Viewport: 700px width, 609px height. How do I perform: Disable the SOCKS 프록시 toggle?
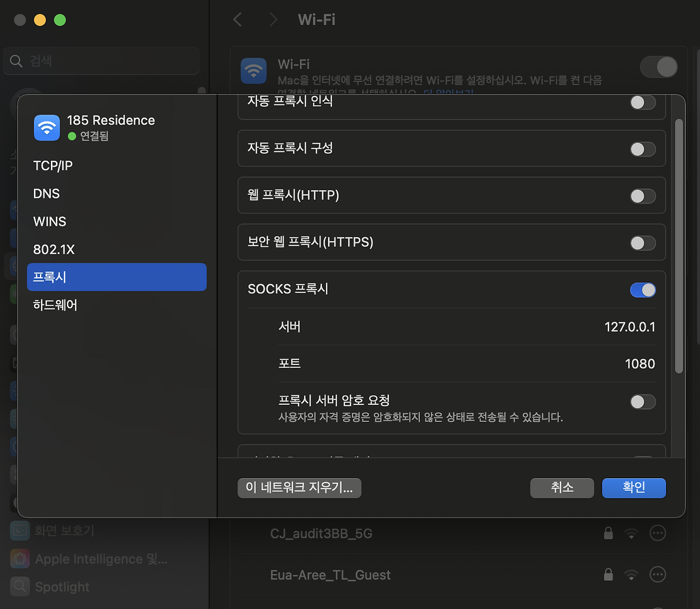[x=643, y=290]
